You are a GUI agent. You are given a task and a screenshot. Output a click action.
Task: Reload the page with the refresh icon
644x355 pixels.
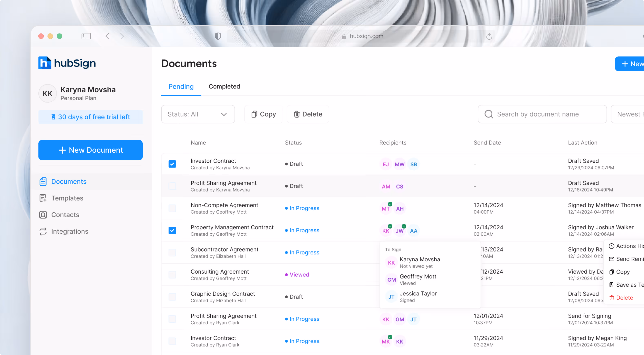click(489, 37)
